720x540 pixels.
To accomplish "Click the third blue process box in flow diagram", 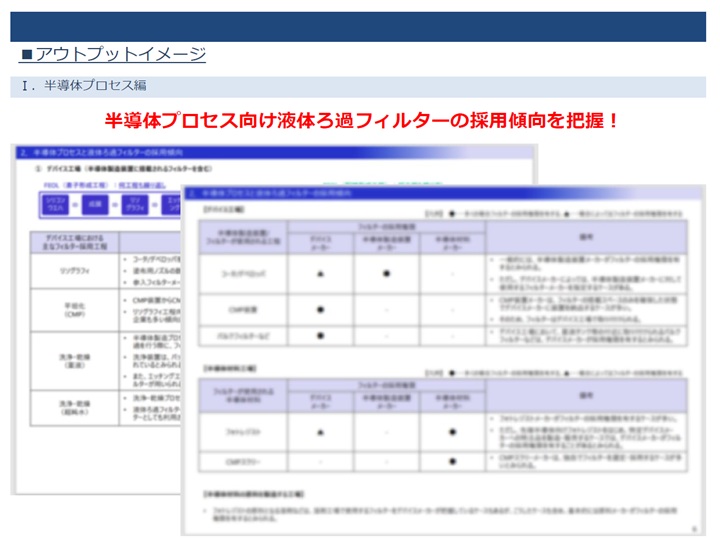I will 135,204.
